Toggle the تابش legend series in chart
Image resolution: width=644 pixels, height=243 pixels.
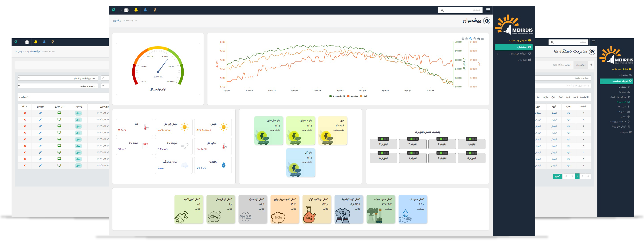tap(364, 96)
